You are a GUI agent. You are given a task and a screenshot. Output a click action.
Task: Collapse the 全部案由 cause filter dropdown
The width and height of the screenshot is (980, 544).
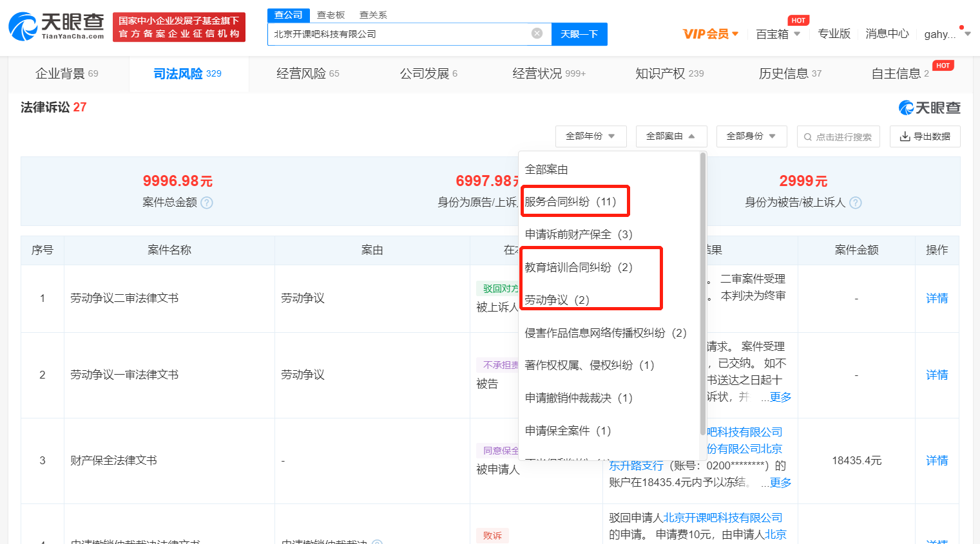point(671,136)
